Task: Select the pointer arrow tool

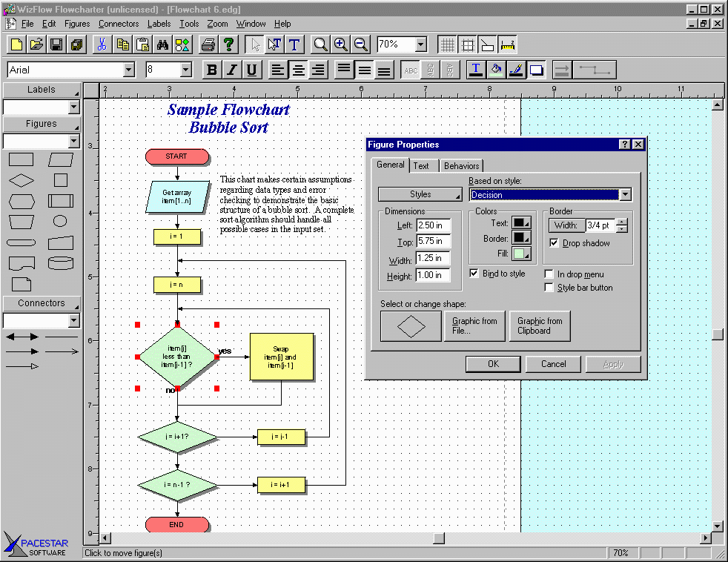Action: tap(254, 44)
